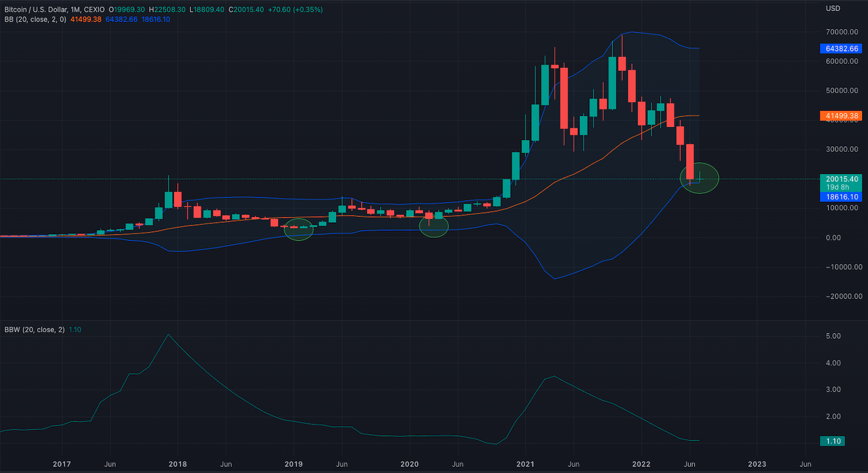Click the 2019 time axis label
The image size is (868, 473).
[x=294, y=464]
